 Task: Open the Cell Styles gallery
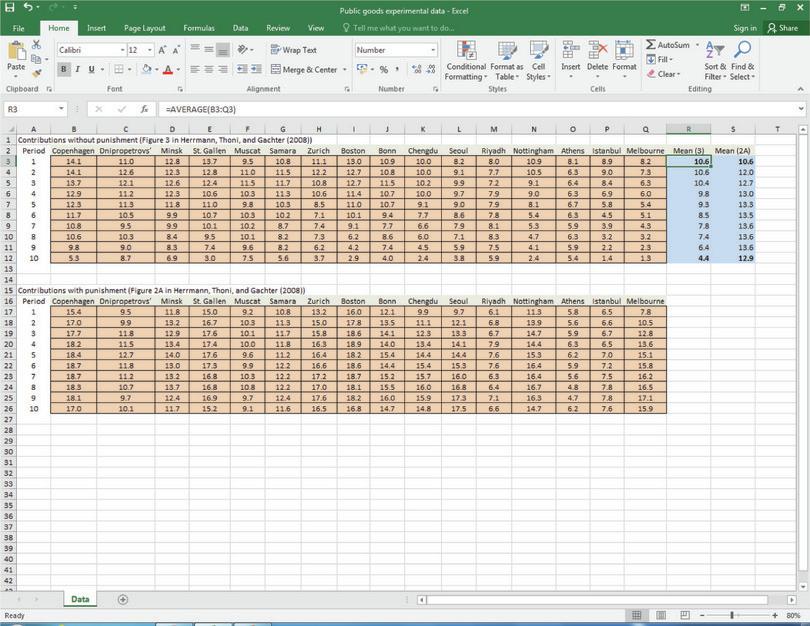pyautogui.click(x=537, y=62)
